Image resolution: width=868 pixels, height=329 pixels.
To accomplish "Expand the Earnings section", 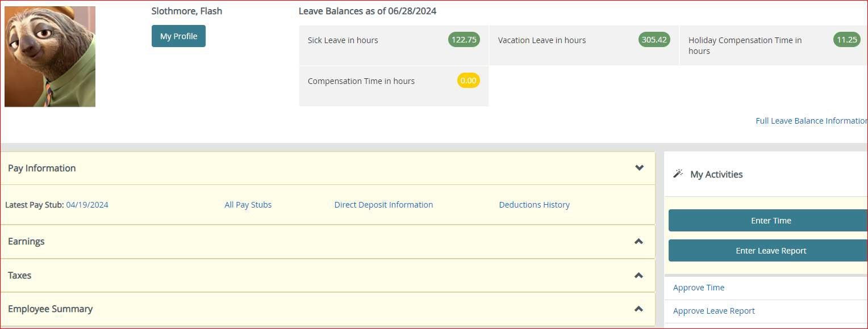I will point(637,241).
